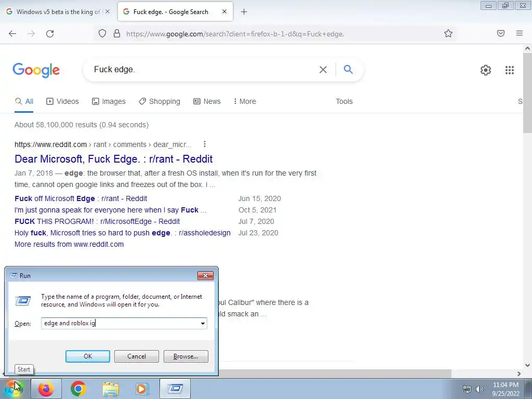Reload the current page
532x399 pixels.
pos(50,34)
